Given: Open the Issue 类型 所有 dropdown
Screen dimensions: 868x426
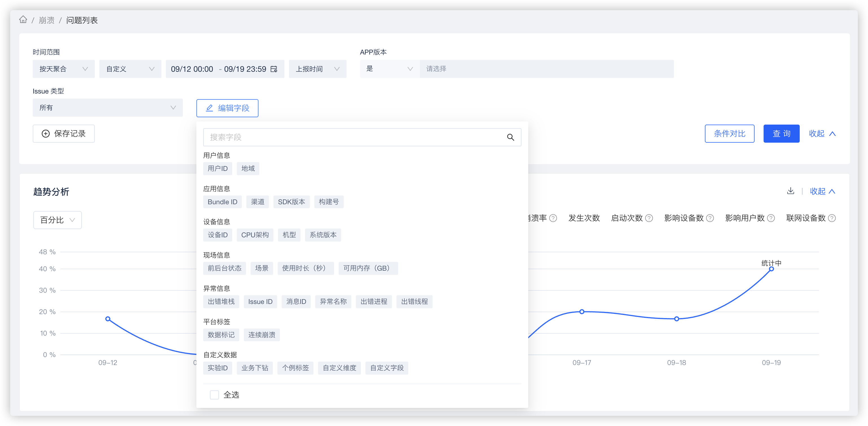Looking at the screenshot, I should tap(108, 108).
